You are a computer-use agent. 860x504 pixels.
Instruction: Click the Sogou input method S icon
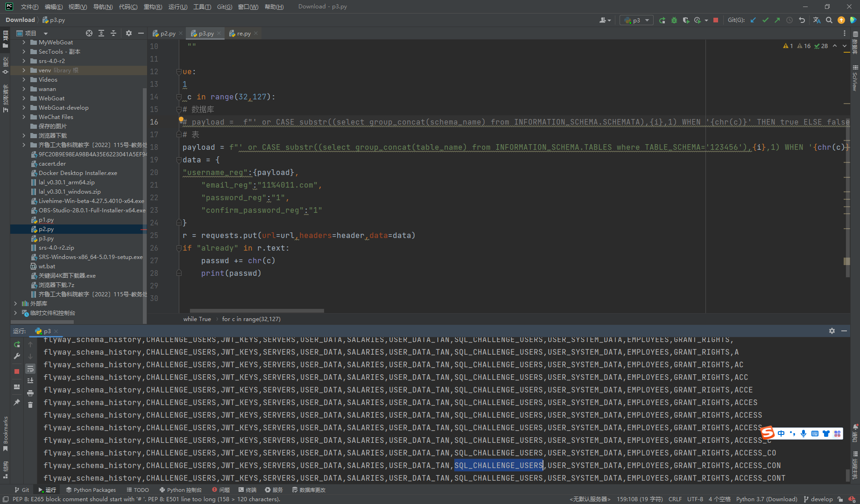pyautogui.click(x=768, y=433)
